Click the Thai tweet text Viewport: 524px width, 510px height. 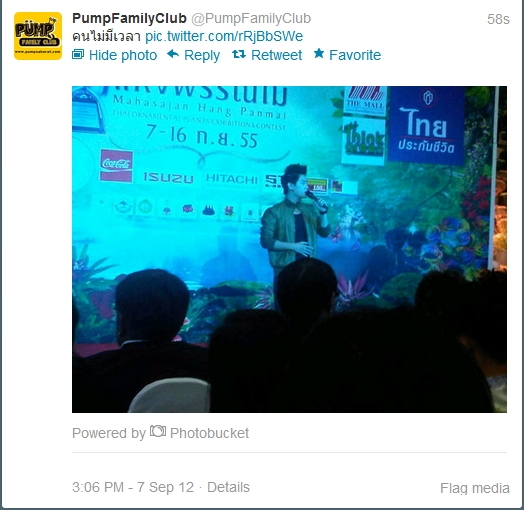point(106,36)
